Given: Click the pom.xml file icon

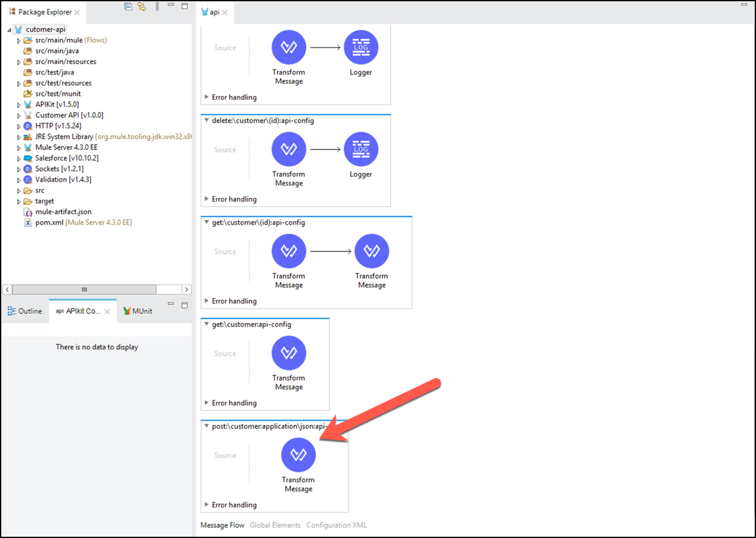Looking at the screenshot, I should pos(28,223).
